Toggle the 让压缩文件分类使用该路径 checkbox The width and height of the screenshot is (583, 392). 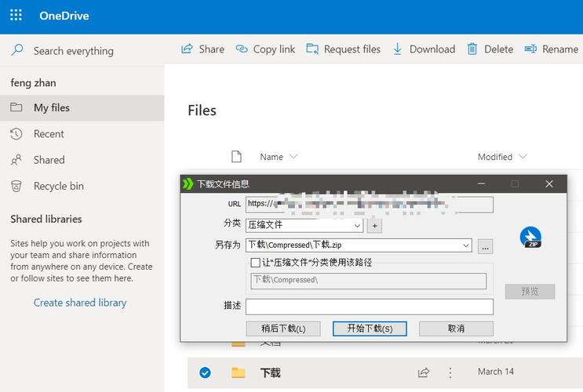(256, 263)
